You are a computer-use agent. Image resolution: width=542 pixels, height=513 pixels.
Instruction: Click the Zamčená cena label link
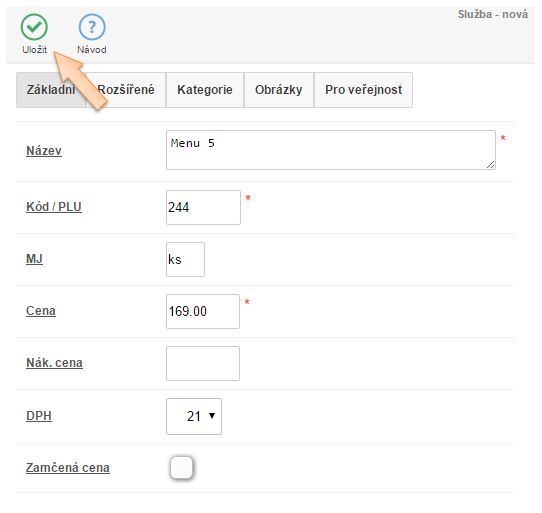(x=68, y=467)
